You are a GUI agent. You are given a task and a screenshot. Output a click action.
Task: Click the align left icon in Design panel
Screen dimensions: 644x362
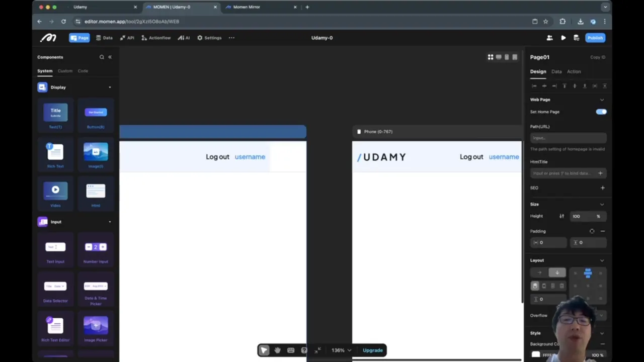click(x=534, y=86)
